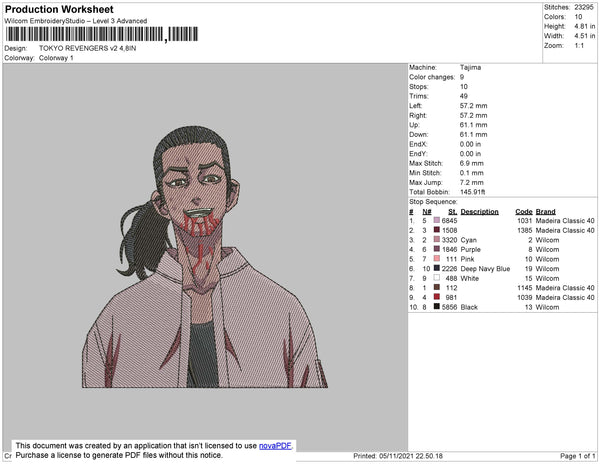
Task: Click the 'Purchase a license' notice line
Action: (119, 455)
